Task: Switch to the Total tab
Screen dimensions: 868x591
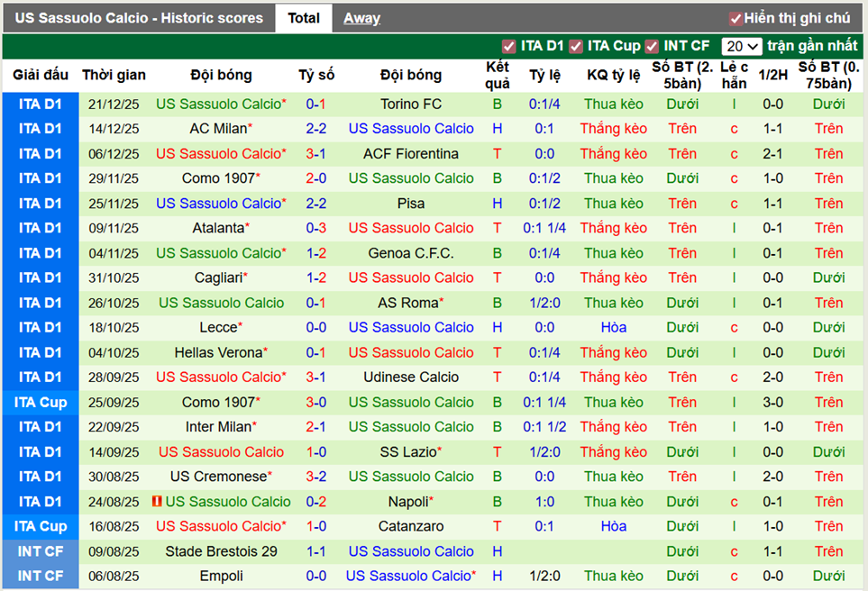Action: pyautogui.click(x=304, y=18)
